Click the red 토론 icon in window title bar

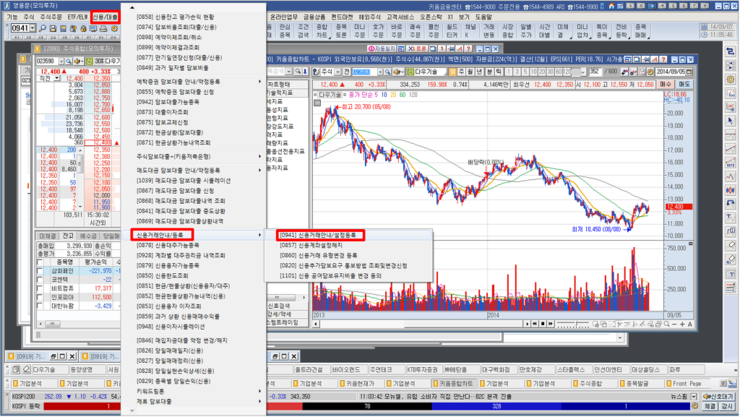(x=417, y=49)
